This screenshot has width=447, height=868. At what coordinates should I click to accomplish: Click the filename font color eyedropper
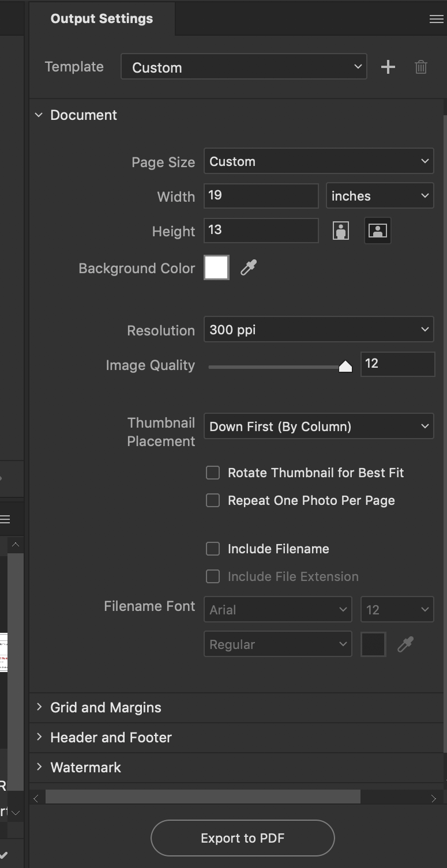click(x=405, y=644)
